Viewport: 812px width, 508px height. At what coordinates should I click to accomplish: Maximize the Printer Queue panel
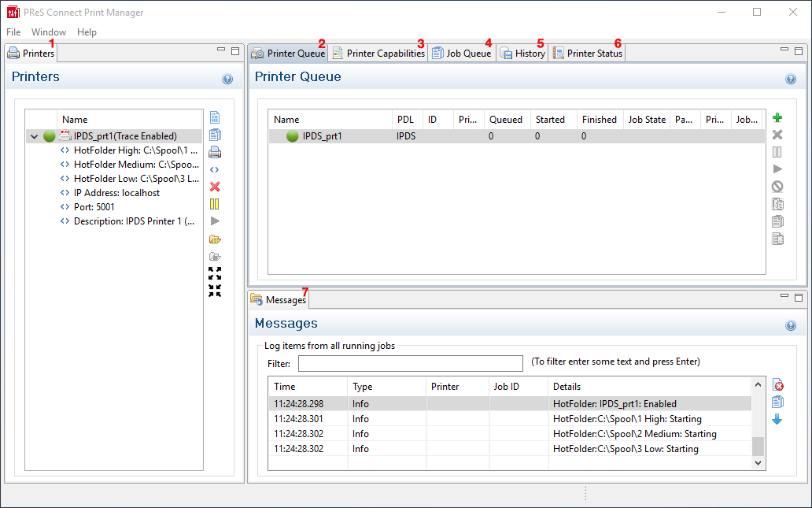[x=799, y=50]
